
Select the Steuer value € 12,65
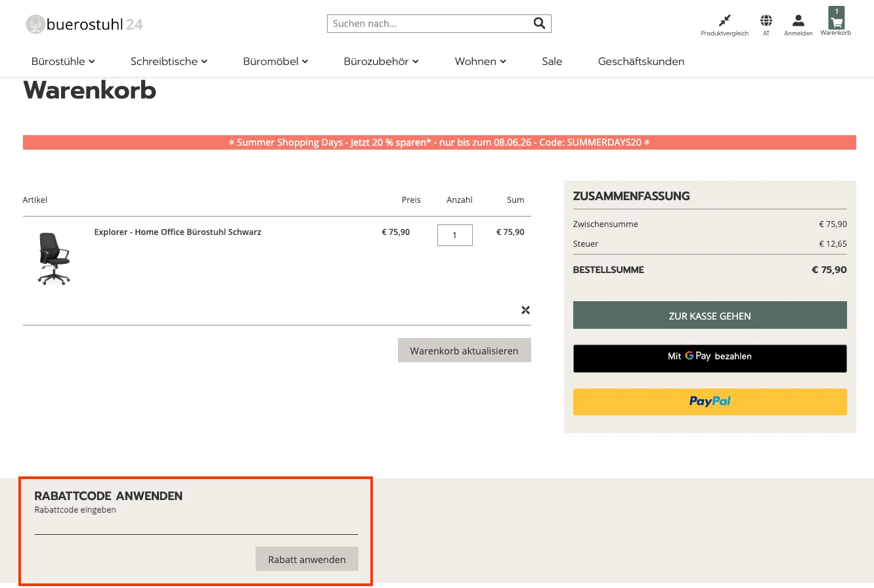point(833,243)
